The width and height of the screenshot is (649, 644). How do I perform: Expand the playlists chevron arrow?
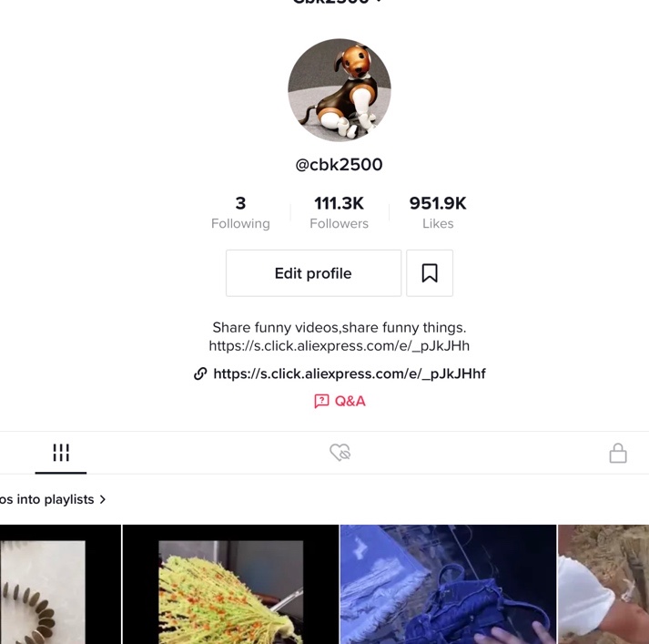click(103, 499)
